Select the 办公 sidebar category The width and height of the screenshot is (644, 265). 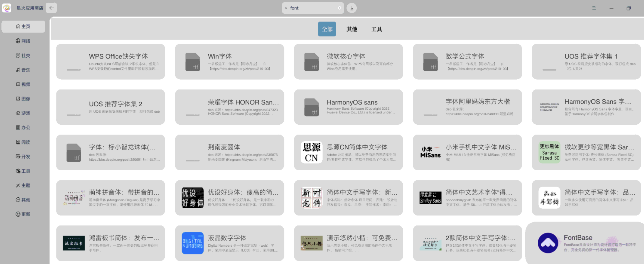(x=23, y=127)
